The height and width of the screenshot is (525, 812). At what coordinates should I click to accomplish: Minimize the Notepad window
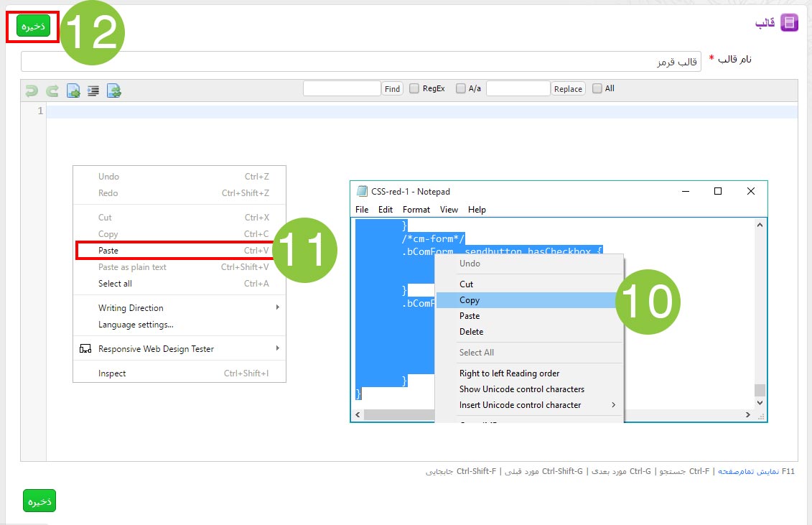pos(686,191)
